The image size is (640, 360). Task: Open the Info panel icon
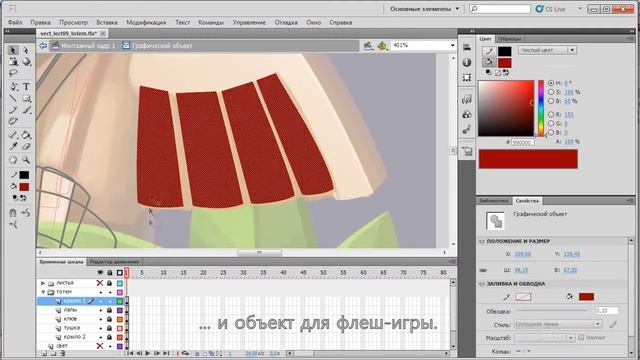point(467,62)
